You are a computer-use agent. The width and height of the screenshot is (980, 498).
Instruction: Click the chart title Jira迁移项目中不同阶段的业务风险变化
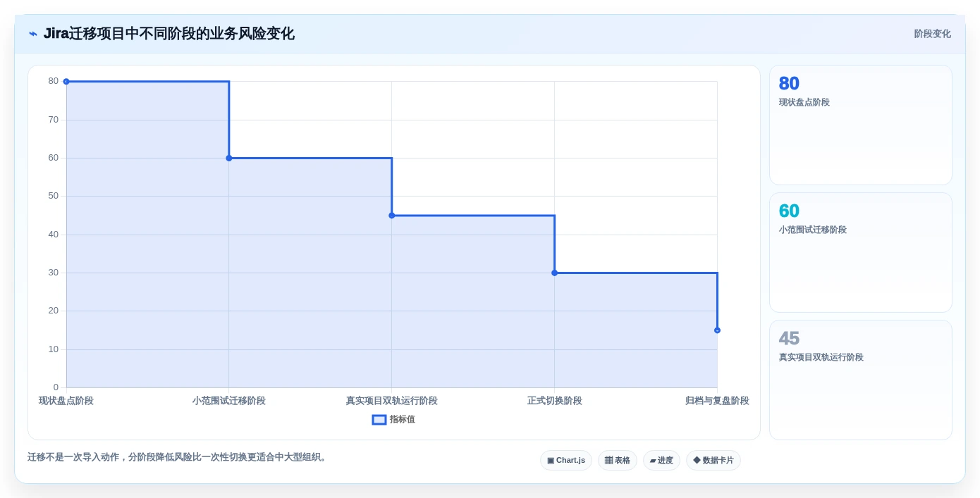pyautogui.click(x=169, y=34)
